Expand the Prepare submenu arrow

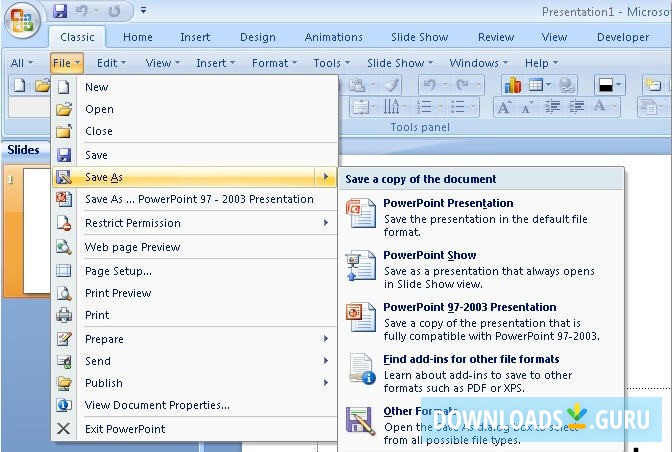pyautogui.click(x=326, y=339)
